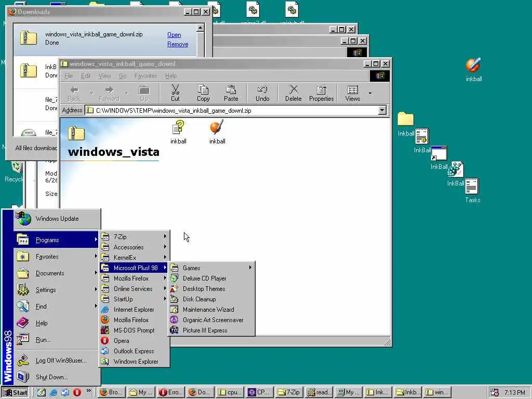532x399 pixels.
Task: Click Run... in Start menu
Action: [x=57, y=340]
